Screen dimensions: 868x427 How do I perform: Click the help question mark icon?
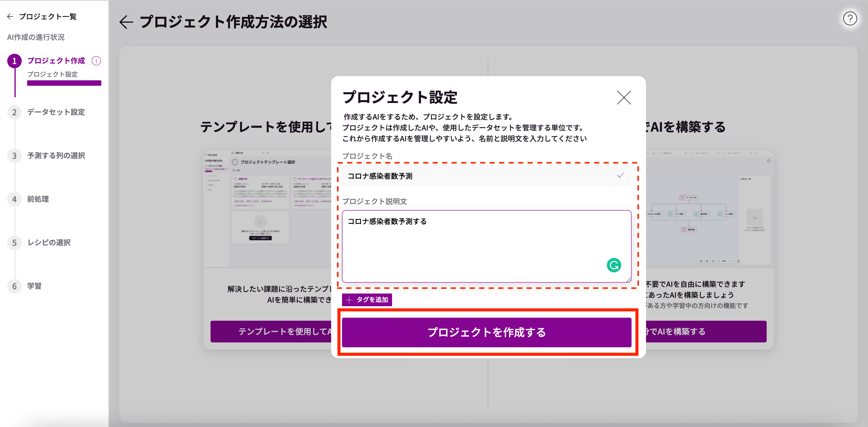(x=850, y=19)
